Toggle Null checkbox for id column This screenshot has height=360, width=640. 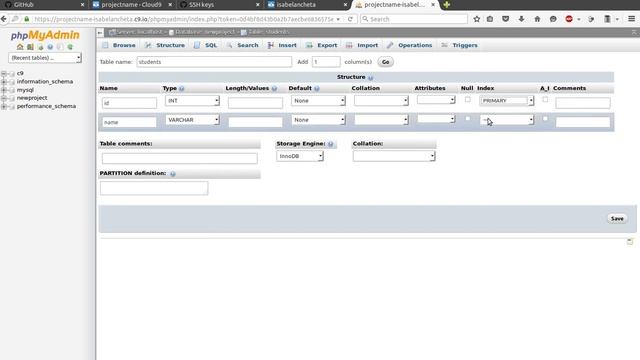(467, 100)
